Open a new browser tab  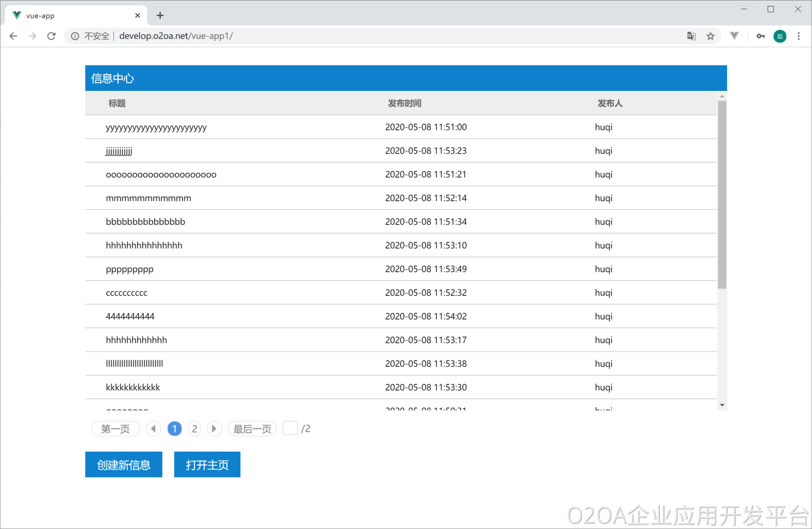click(x=160, y=16)
